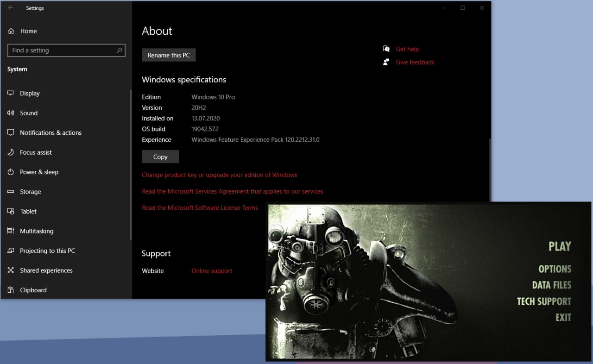Image resolution: width=593 pixels, height=364 pixels.
Task: Focus the Find a setting search box
Action: 67,50
